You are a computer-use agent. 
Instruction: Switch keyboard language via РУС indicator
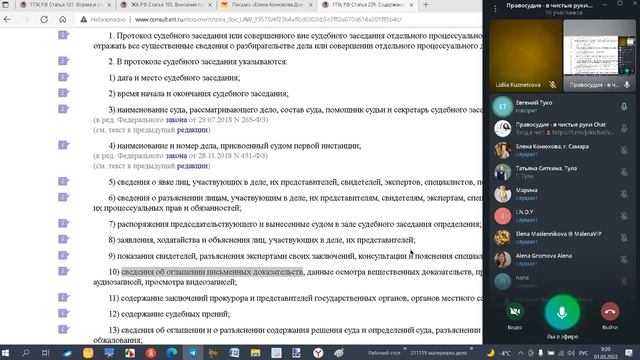tap(584, 353)
